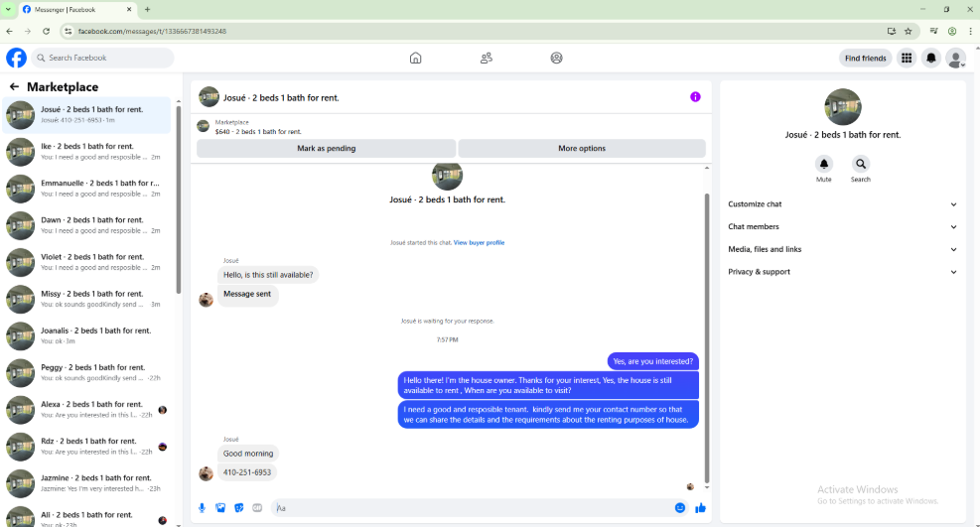The width and height of the screenshot is (980, 527).
Task: Open the Home feed icon
Action: coord(416,59)
